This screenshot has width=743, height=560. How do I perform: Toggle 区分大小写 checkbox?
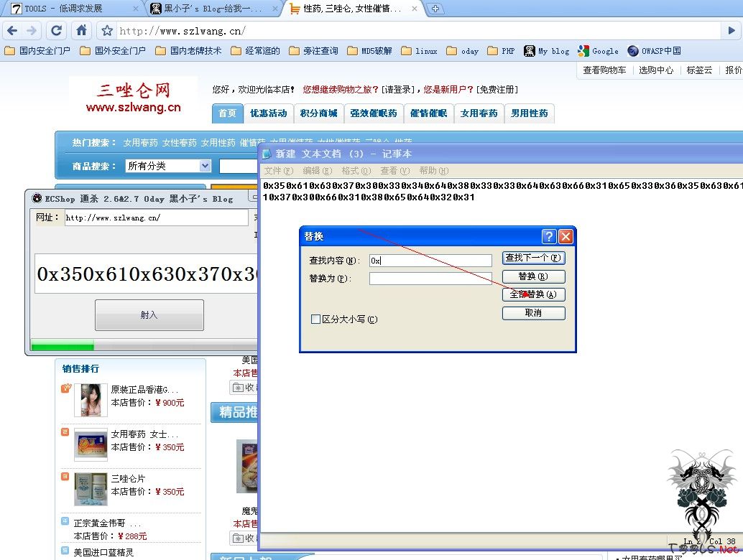[x=315, y=319]
